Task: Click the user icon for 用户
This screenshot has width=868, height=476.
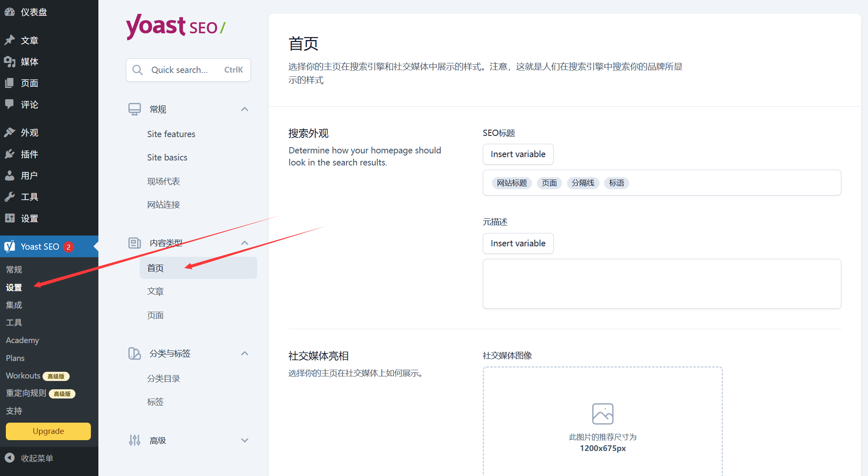Action: (x=10, y=175)
